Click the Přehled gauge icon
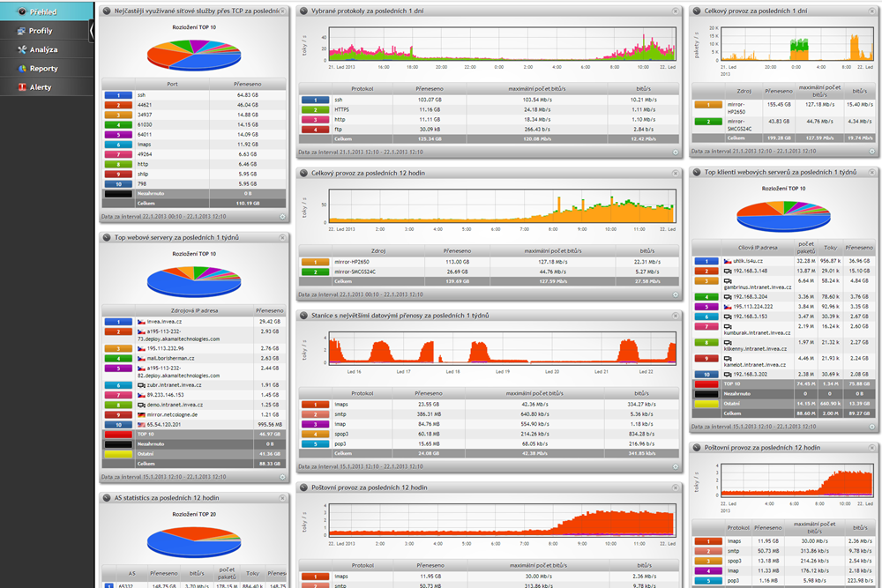The image size is (882, 588). tap(22, 11)
